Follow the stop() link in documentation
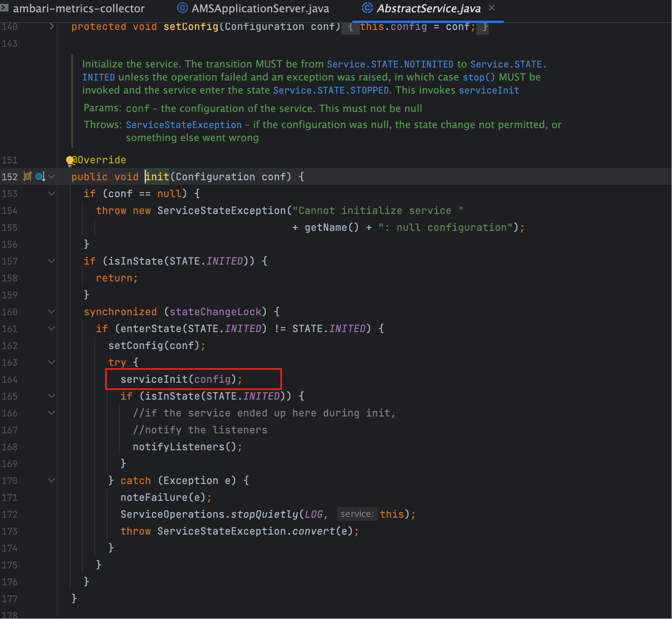 coord(479,77)
